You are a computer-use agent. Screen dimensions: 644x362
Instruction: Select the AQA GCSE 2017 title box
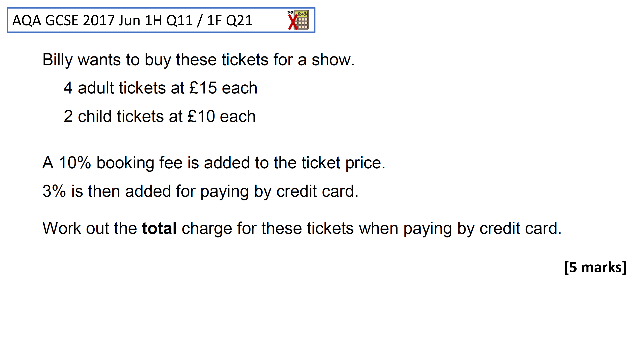click(x=161, y=20)
